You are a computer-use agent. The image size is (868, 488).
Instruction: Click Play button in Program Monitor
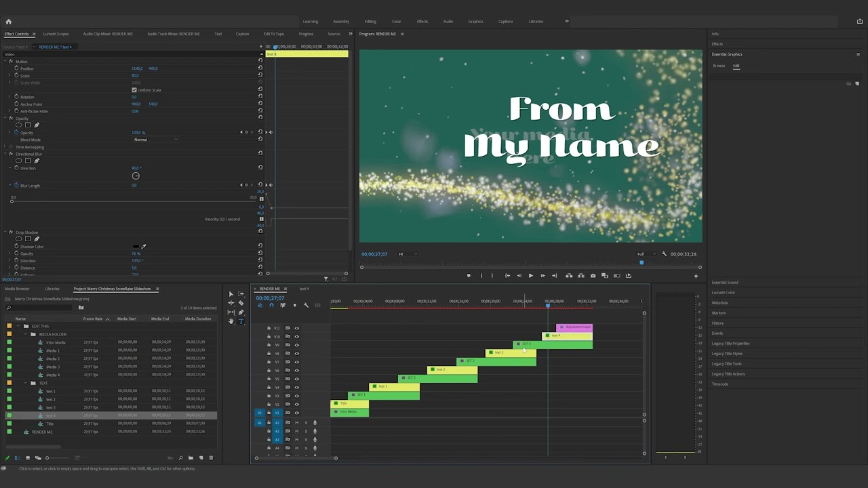[x=530, y=276]
